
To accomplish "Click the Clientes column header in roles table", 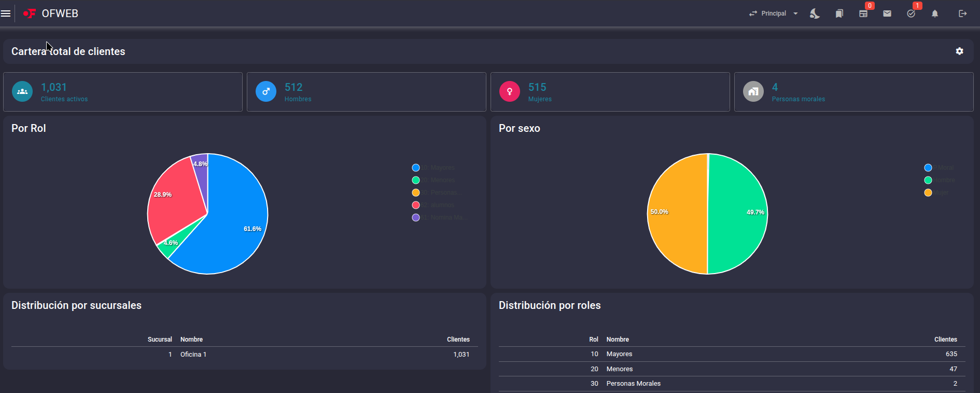I will coord(946,340).
